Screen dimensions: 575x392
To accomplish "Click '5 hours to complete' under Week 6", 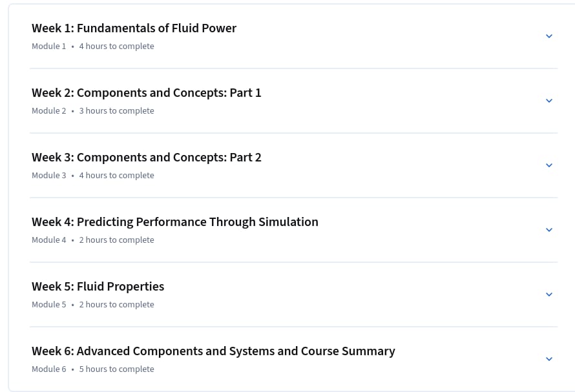I will tap(116, 369).
